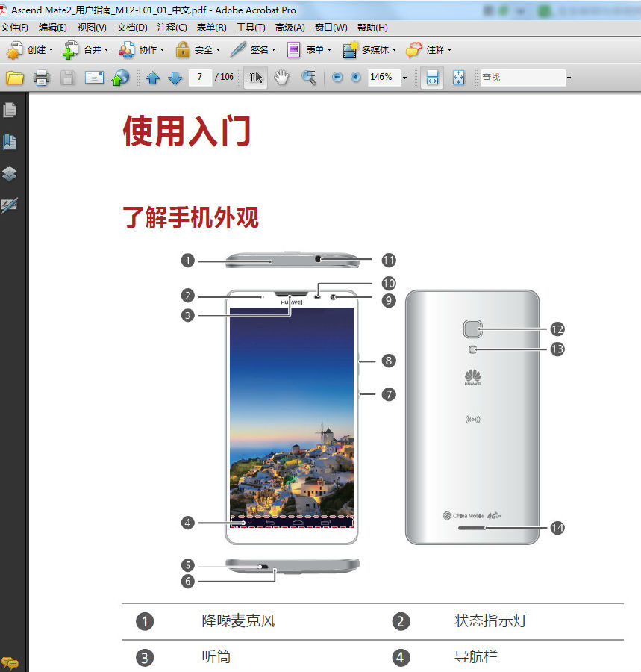The height and width of the screenshot is (672, 641).
Task: Open the Bookmarks panel in sidebar
Action: click(10, 141)
